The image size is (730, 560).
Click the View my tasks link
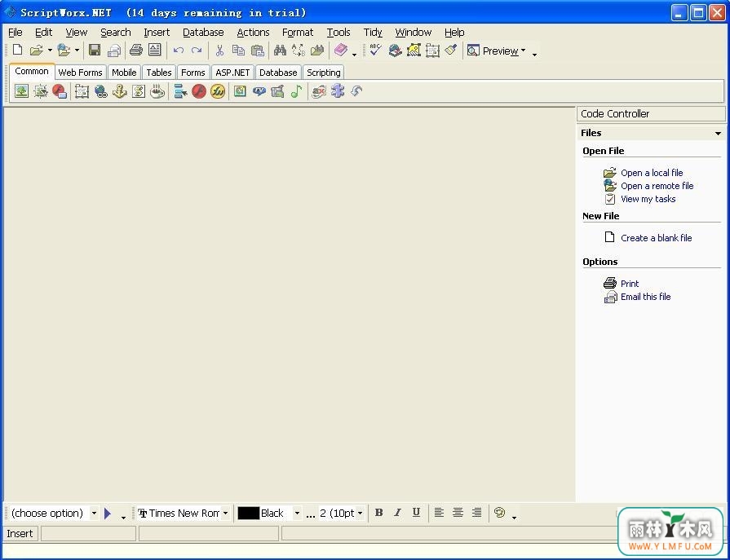click(648, 199)
